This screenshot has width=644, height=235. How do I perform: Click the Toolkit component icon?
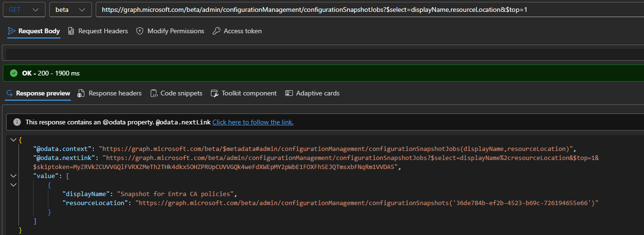click(x=214, y=93)
